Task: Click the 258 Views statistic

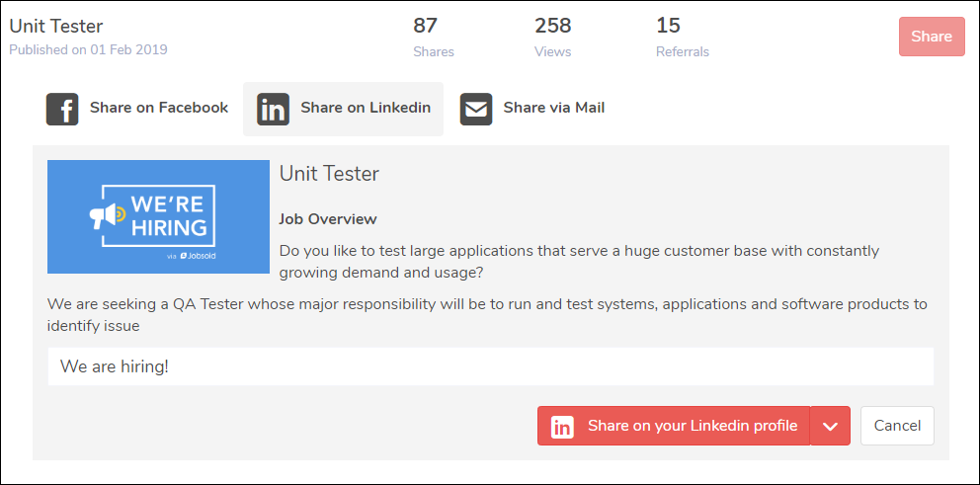Action: click(x=553, y=37)
